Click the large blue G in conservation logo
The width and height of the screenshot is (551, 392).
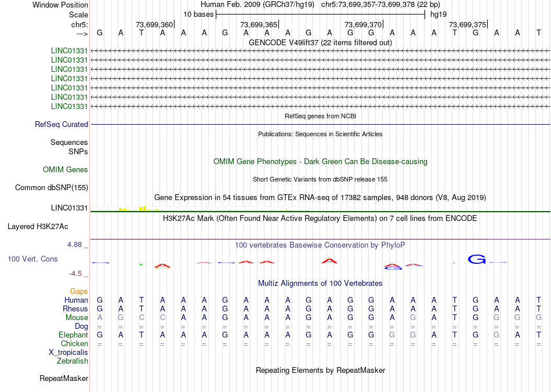point(477,259)
